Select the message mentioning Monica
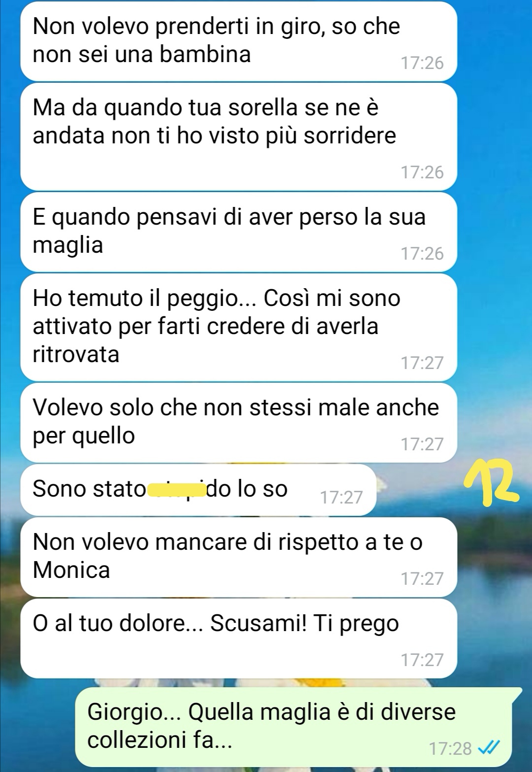The image size is (532, 772). [x=238, y=557]
